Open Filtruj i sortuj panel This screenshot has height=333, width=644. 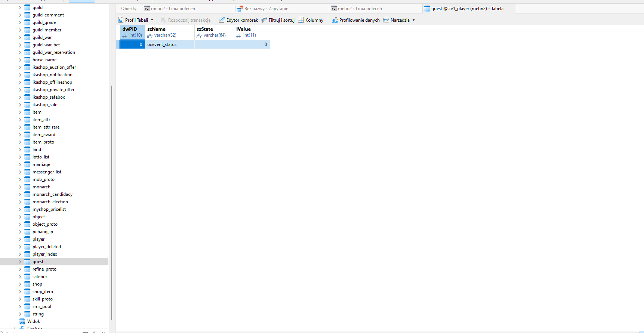(278, 20)
